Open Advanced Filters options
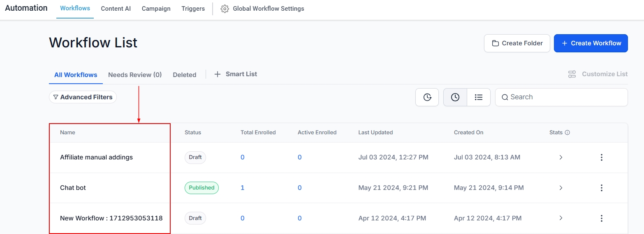Screen dimensions: 644x234 tap(83, 97)
